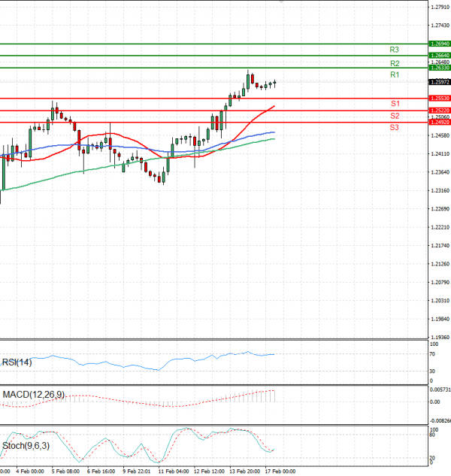Click the 1.22210 price axis value
The image size is (451, 476).
click(440, 228)
